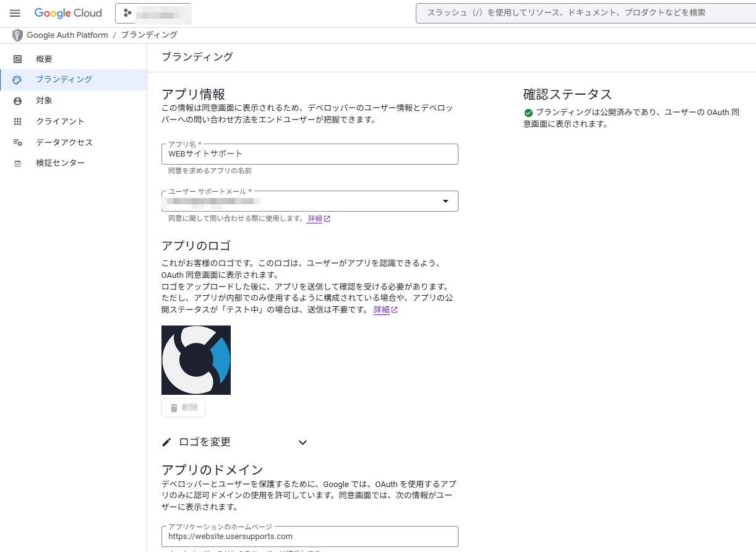Image resolution: width=756 pixels, height=552 pixels.
Task: Open 概要 in the sidebar
Action: pos(74,59)
